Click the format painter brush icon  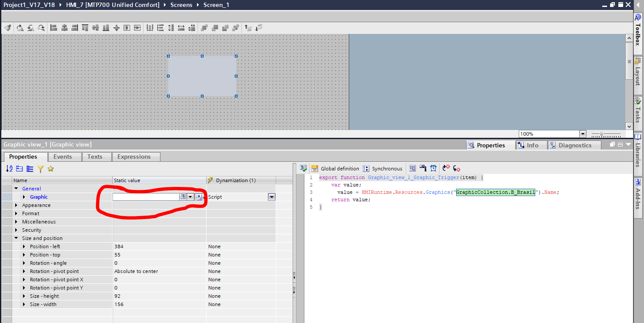8,28
